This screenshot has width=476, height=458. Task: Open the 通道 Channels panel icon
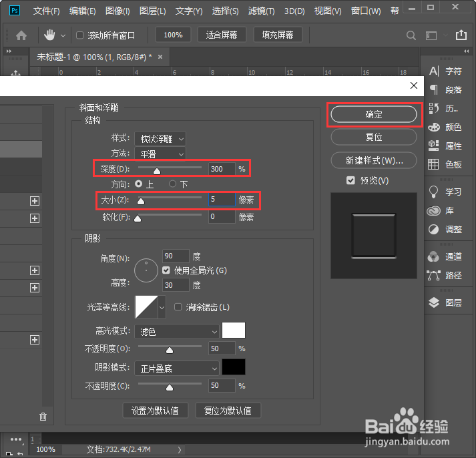click(x=433, y=257)
